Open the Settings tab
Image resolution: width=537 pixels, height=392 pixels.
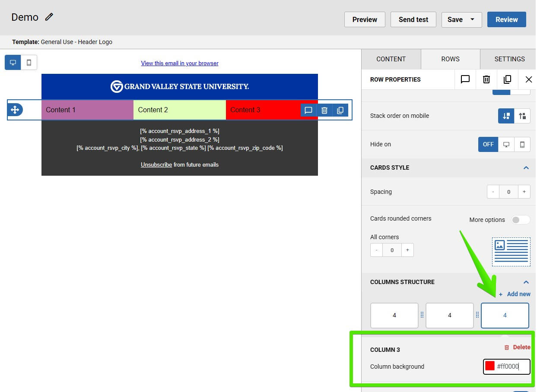click(x=509, y=59)
